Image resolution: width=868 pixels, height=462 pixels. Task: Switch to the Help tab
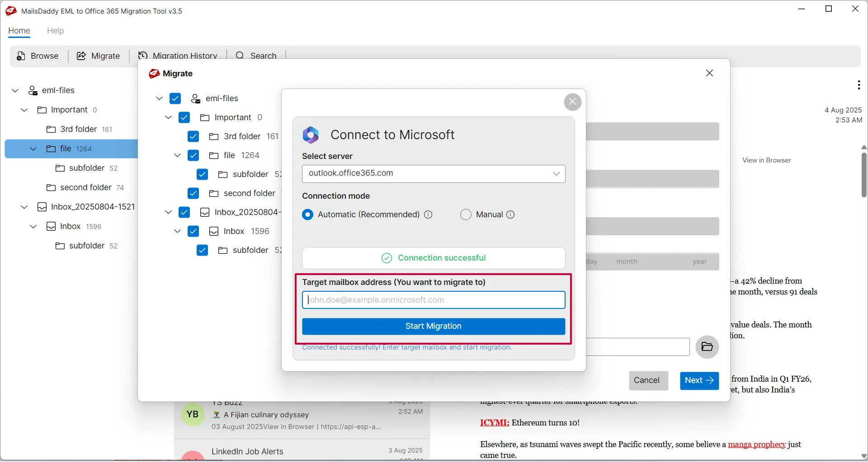[55, 31]
